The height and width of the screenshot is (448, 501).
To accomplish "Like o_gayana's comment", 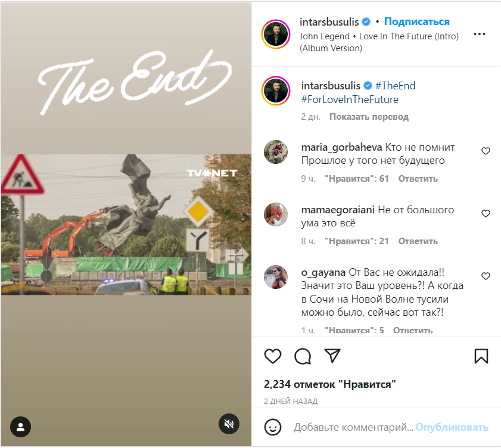I will (486, 276).
